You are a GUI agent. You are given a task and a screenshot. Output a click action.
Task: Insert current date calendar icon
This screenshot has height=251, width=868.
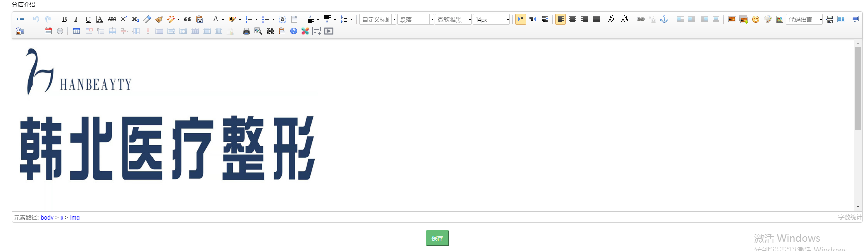(x=48, y=31)
